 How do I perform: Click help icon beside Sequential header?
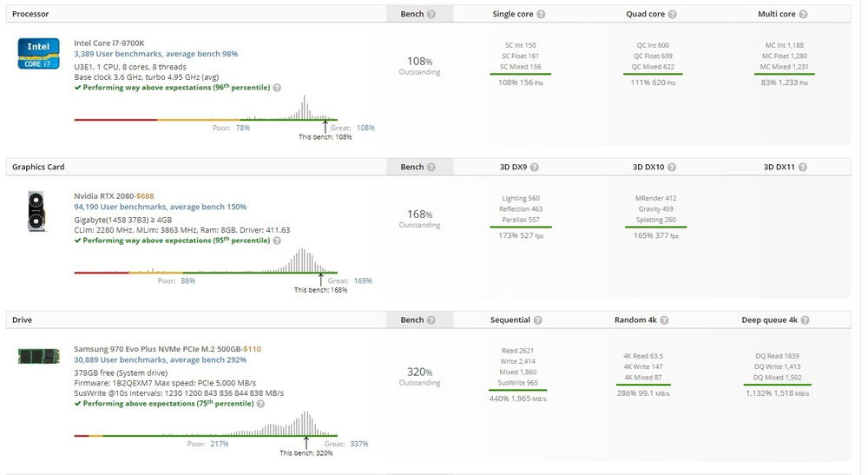[x=537, y=320]
